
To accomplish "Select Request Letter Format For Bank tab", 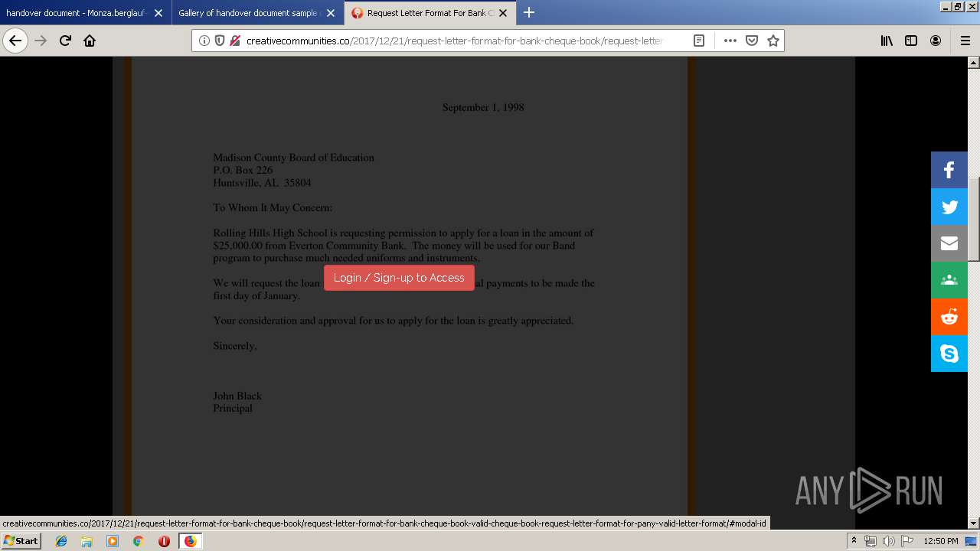I will 430,13.
